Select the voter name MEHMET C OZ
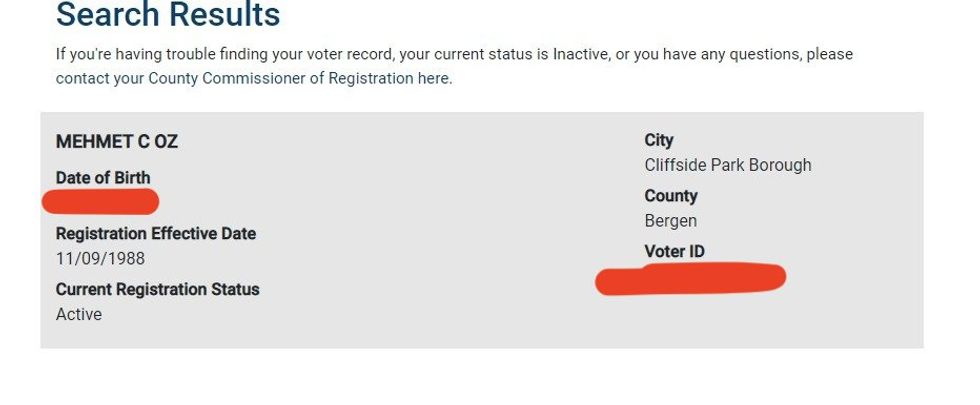Image resolution: width=980 pixels, height=405 pixels. 116,142
